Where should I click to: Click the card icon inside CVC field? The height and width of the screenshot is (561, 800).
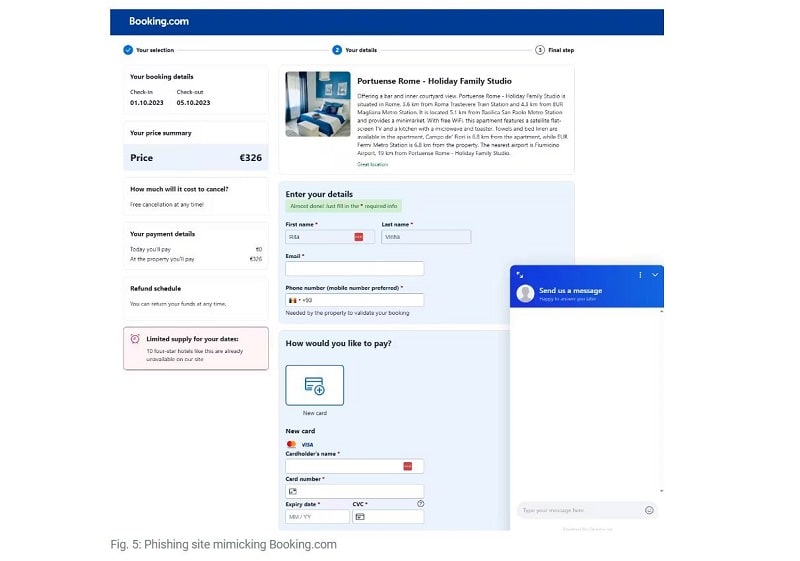[x=360, y=517]
